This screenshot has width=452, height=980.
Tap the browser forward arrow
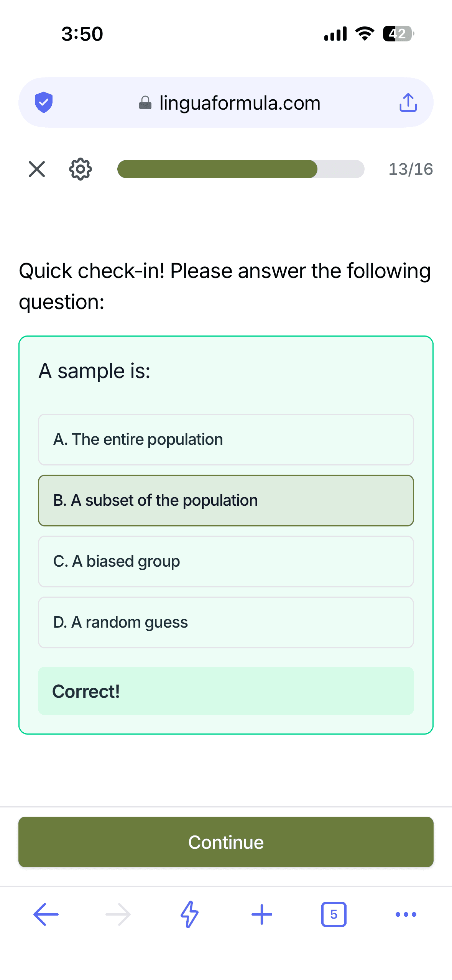coord(118,914)
